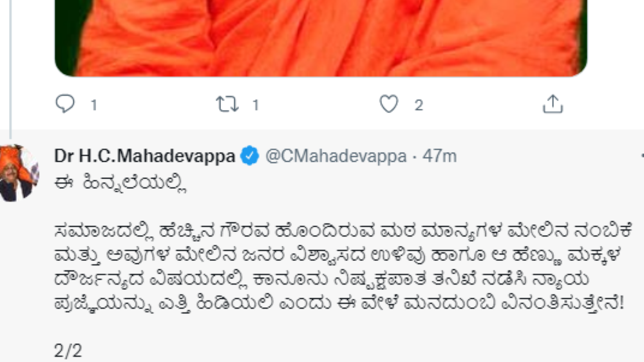Click the blue verified badge next to Dr H.C.Mahadevappa
The width and height of the screenshot is (644, 362).
[250, 156]
